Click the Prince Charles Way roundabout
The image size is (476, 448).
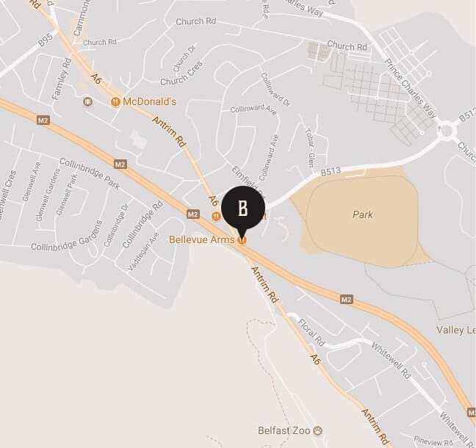click(447, 131)
